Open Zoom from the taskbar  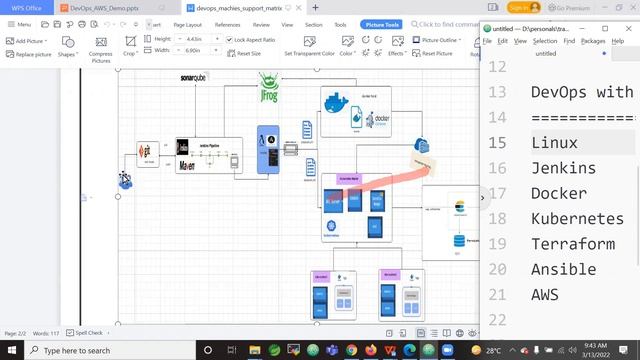tap(447, 350)
